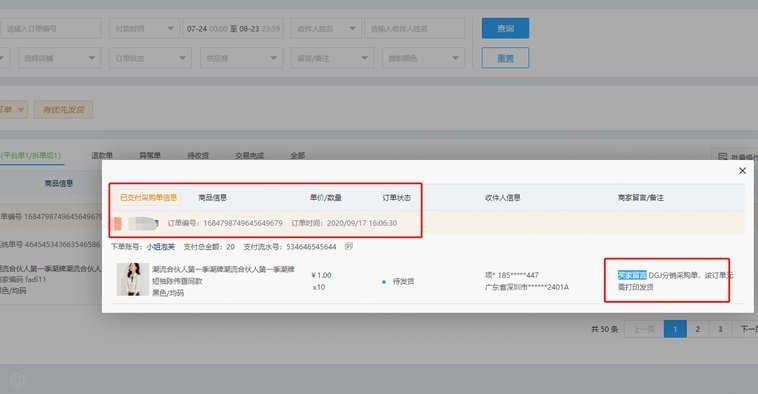This screenshot has height=394, width=758.
Task: Click the address ending in 2401A
Action: (527, 287)
